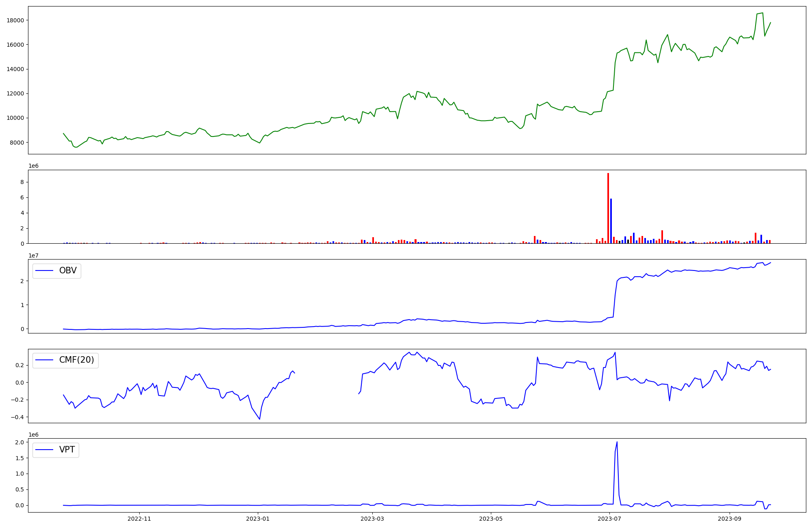Click the VPT legend line swatch

(45, 450)
